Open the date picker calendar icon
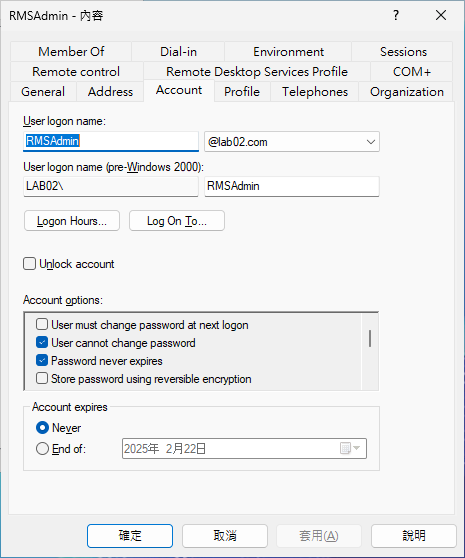 [x=350, y=448]
